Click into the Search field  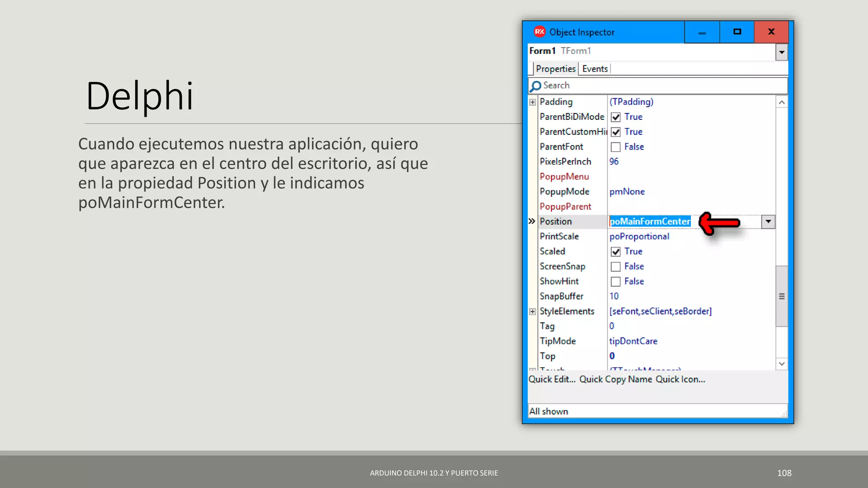pyautogui.click(x=658, y=86)
